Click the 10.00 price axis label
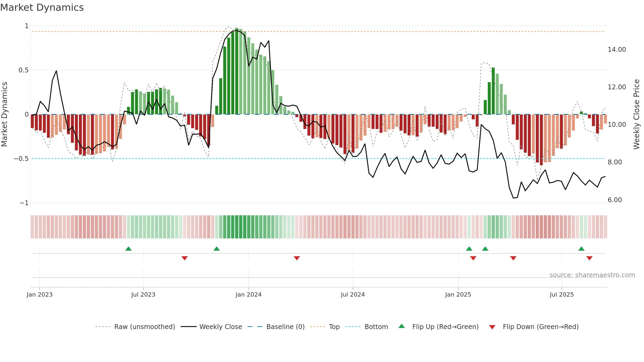644x362 pixels. tap(617, 125)
